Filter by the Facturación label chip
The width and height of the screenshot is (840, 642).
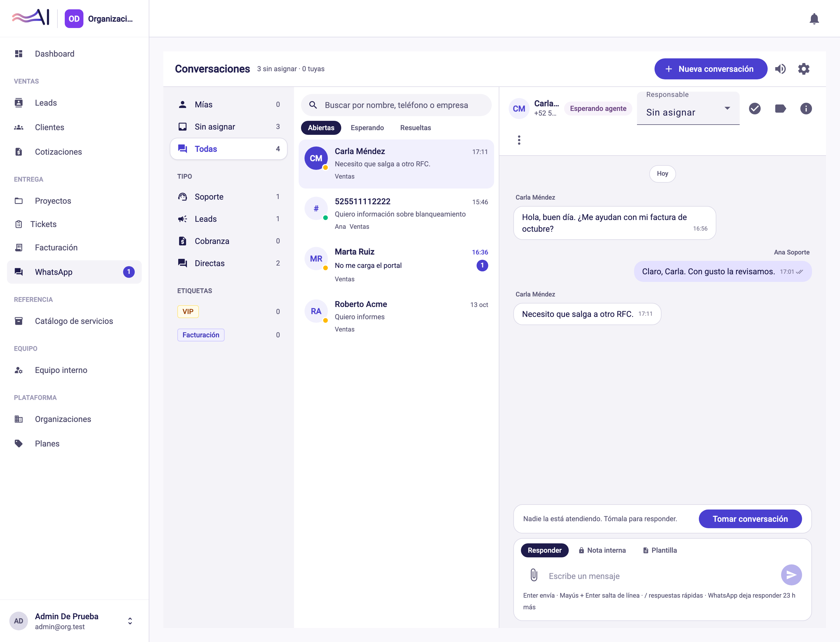coord(201,335)
